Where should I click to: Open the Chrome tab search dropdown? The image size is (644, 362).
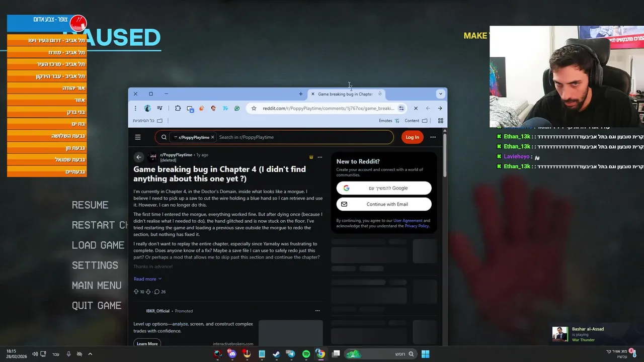(440, 94)
